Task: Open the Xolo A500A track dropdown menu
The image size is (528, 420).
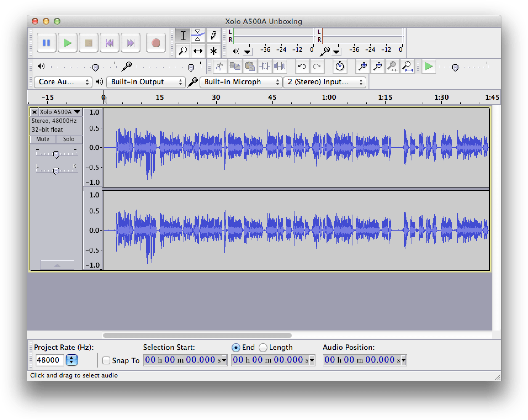Action: [x=78, y=112]
